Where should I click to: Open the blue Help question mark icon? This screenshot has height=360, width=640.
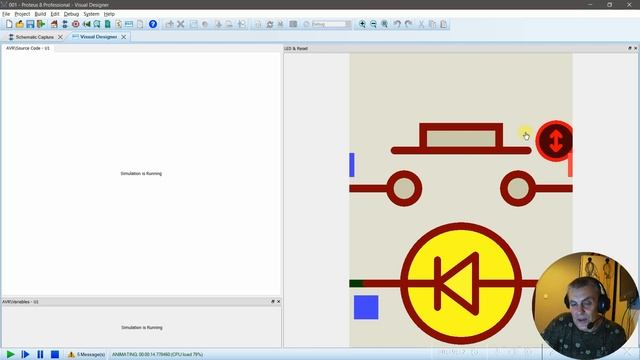point(153,24)
